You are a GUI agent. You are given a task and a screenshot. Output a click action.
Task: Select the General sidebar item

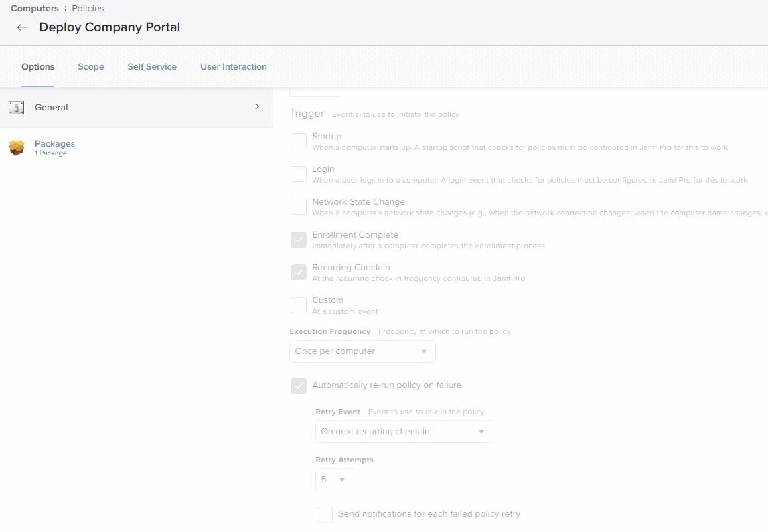136,107
